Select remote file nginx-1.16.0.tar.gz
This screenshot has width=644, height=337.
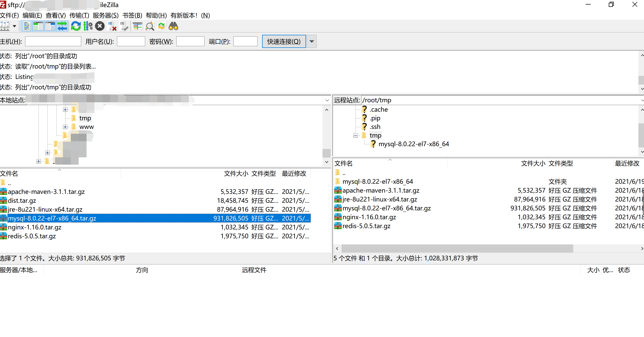pyautogui.click(x=369, y=217)
